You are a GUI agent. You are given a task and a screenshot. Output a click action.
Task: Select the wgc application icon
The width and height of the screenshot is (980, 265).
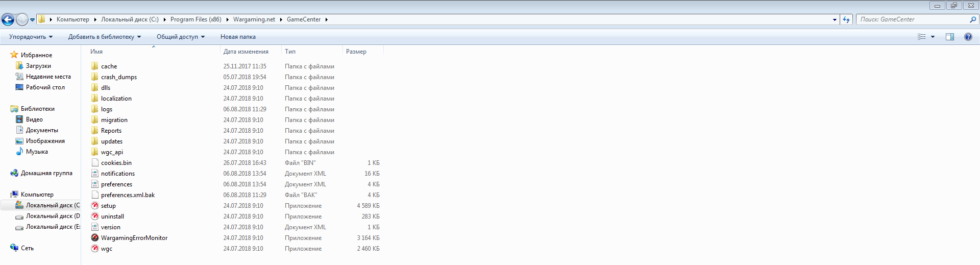95,249
